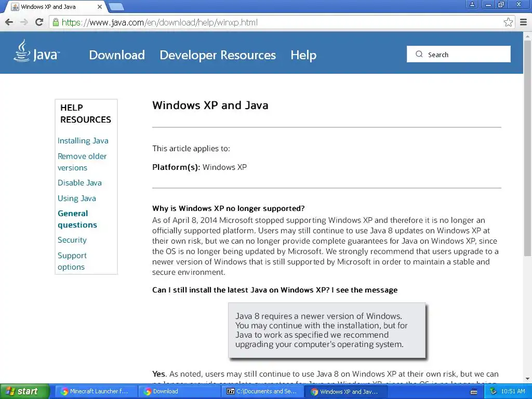Image resolution: width=532 pixels, height=399 pixels.
Task: Open the Installing Java help link
Action: (x=83, y=141)
